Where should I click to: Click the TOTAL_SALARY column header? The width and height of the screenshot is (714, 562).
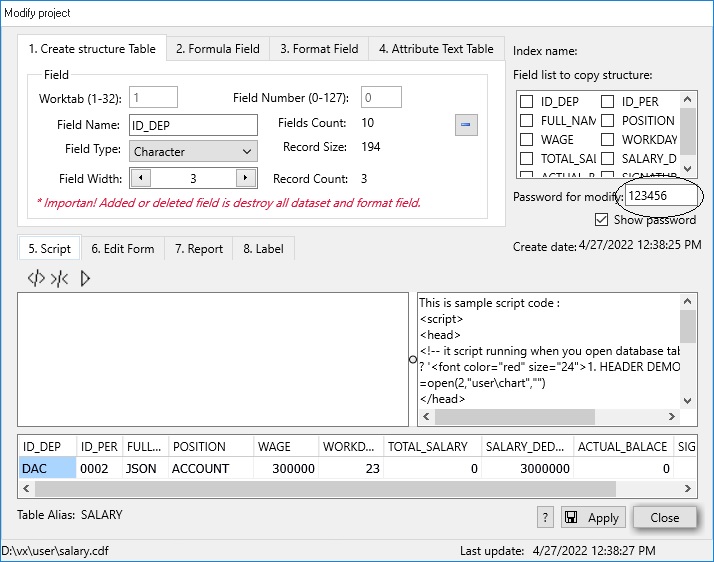click(433, 446)
